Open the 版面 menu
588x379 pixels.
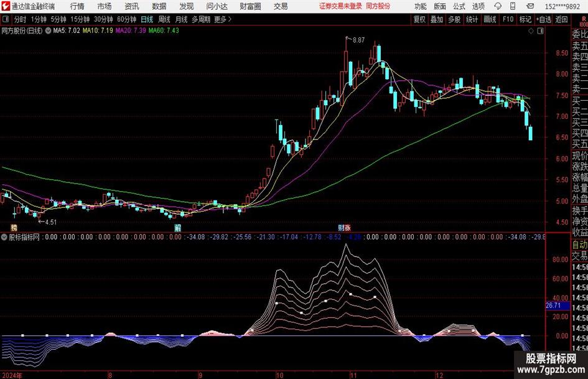(439, 6)
